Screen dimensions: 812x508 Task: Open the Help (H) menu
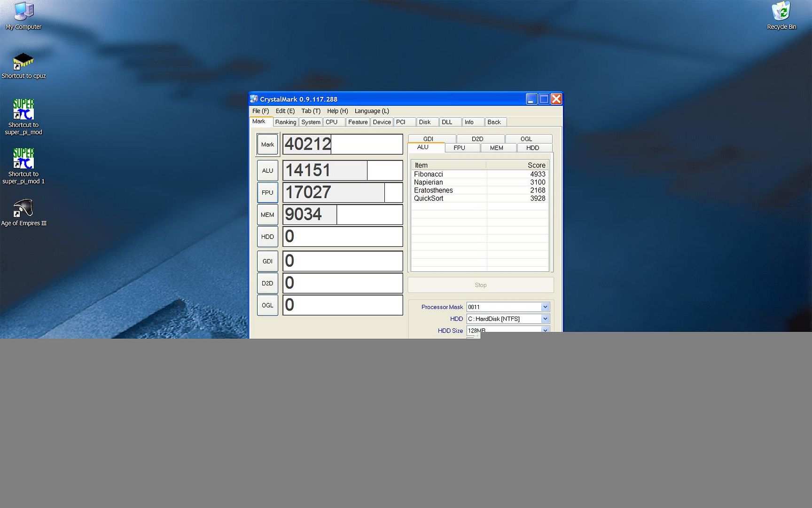337,111
